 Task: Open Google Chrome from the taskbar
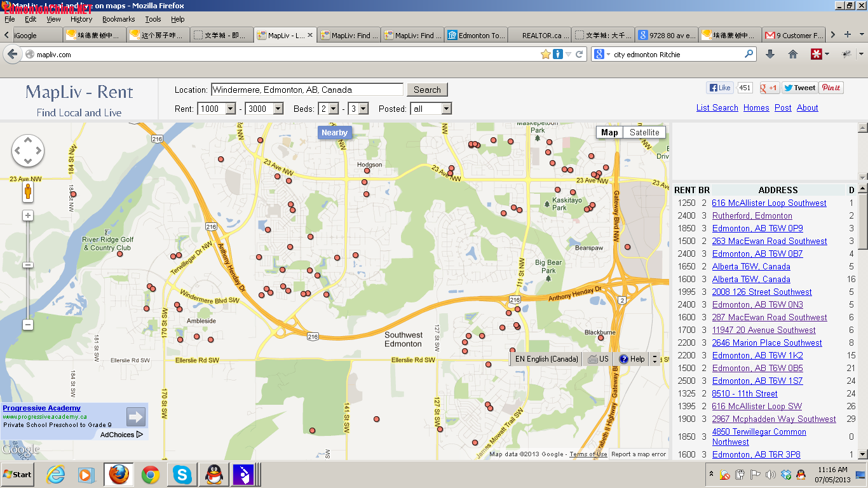[x=151, y=475]
